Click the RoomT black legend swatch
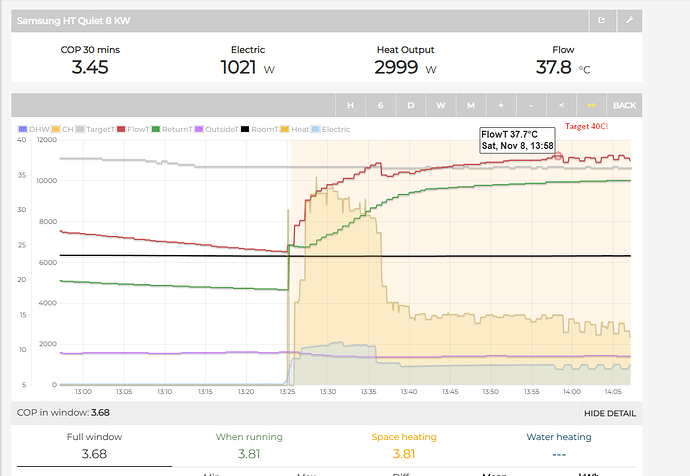Image resolution: width=690 pixels, height=476 pixels. pyautogui.click(x=245, y=128)
